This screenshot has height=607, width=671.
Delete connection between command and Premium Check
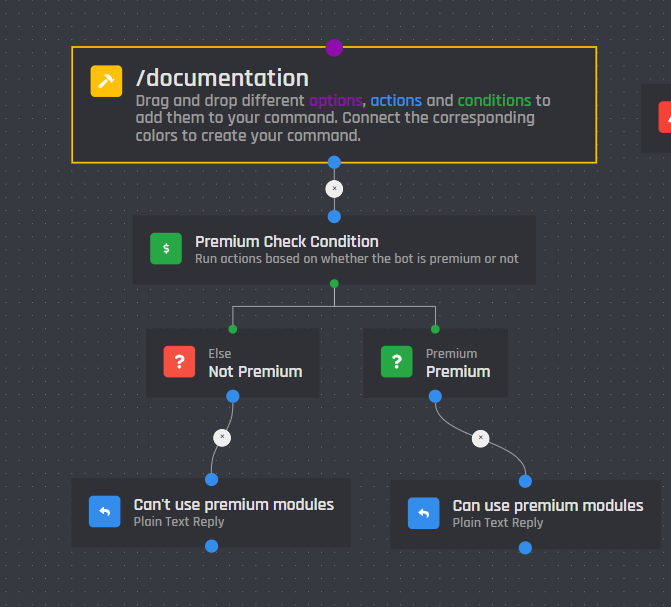(334, 188)
